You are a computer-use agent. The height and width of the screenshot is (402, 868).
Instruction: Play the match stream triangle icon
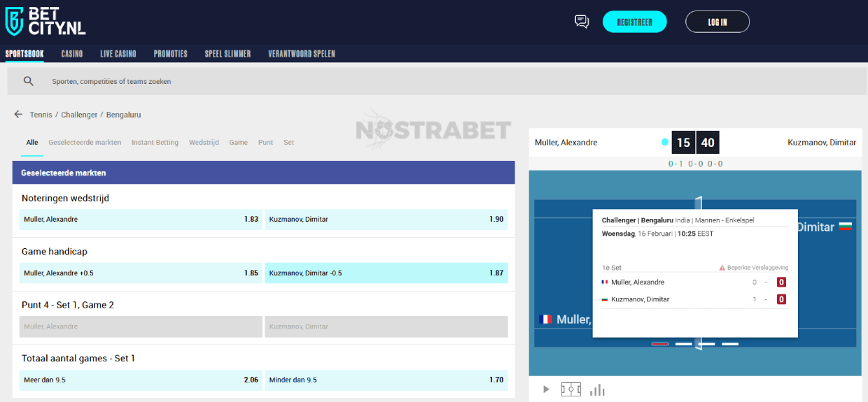point(546,389)
